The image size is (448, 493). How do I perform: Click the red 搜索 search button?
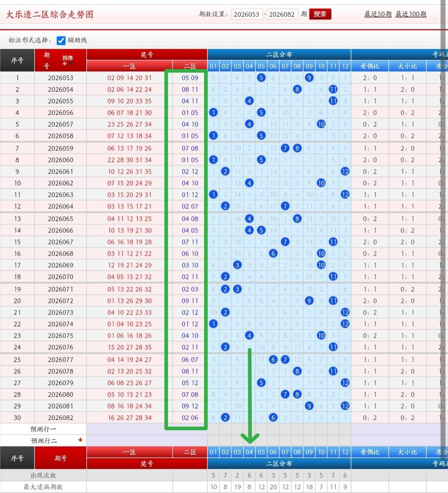point(320,14)
